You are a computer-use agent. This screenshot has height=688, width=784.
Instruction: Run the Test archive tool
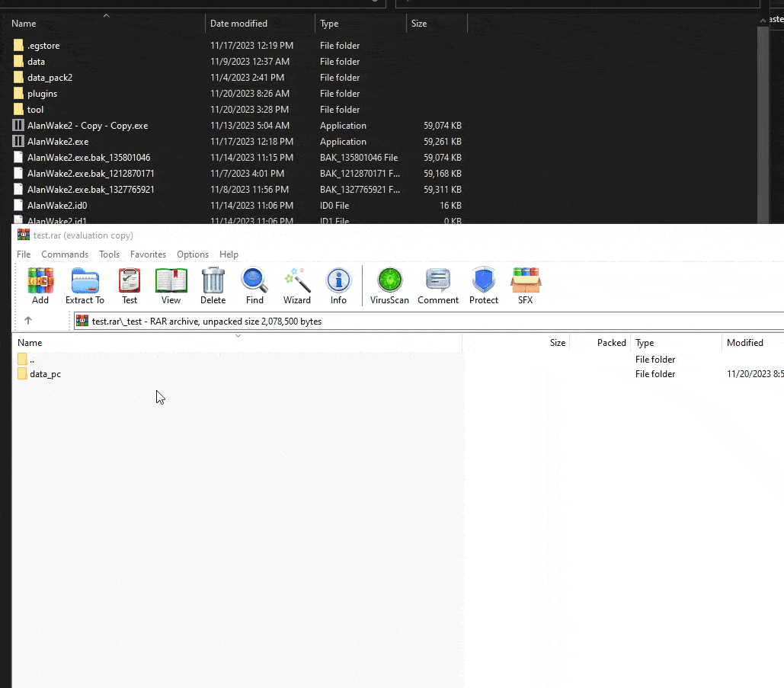(x=130, y=286)
